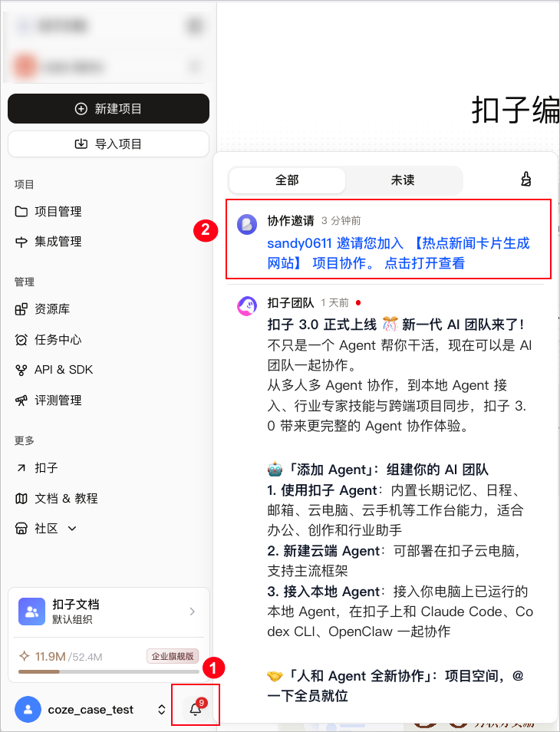
Task: Click the mark-all-read broom icon
Action: pyautogui.click(x=526, y=180)
